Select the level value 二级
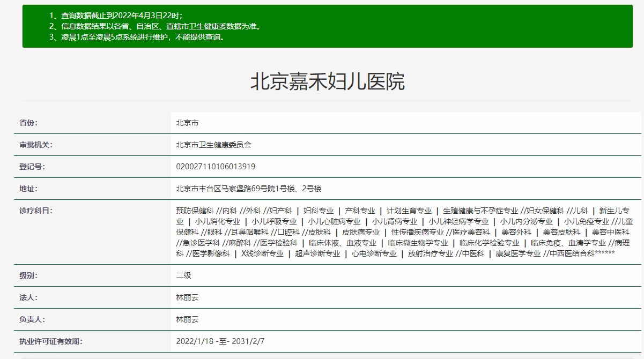 [x=183, y=275]
